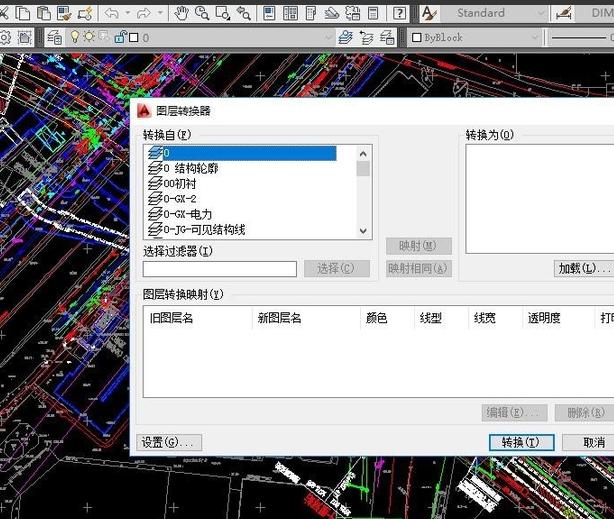Click the 选择过滤器 filter input field
The height and width of the screenshot is (519, 614).
(220, 268)
